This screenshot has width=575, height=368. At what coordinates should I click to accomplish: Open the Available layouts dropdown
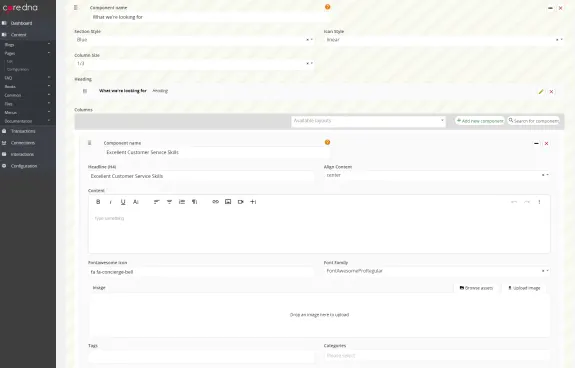(x=368, y=121)
